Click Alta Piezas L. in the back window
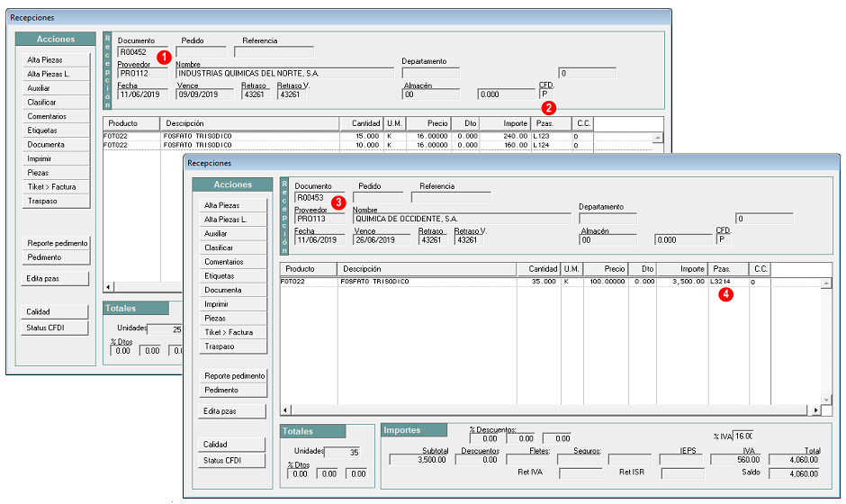846x504 pixels. click(56, 74)
